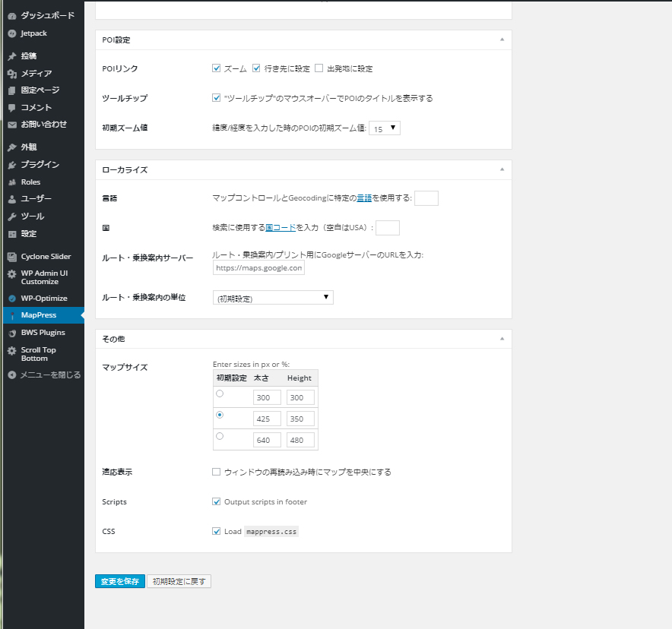Collapse the POI設定 panel with arrow
This screenshot has height=629, width=672.
pyautogui.click(x=502, y=40)
